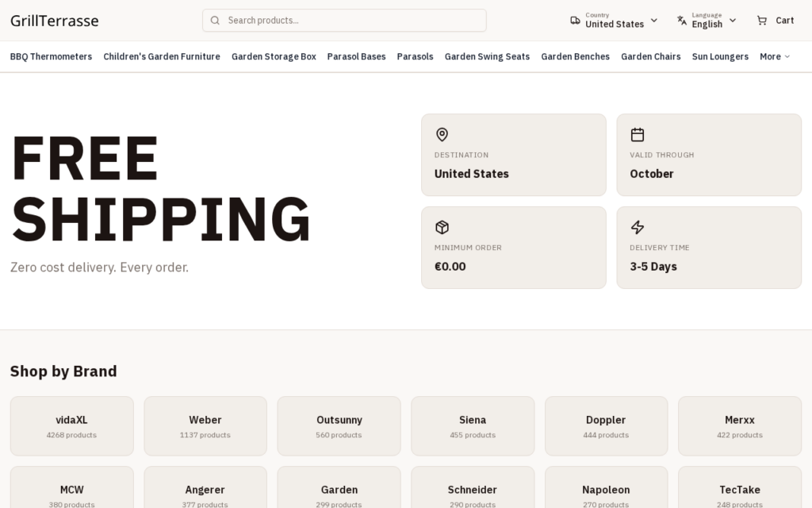Viewport: 812px width, 508px height.
Task: Expand the More categories menu
Action: tap(775, 56)
